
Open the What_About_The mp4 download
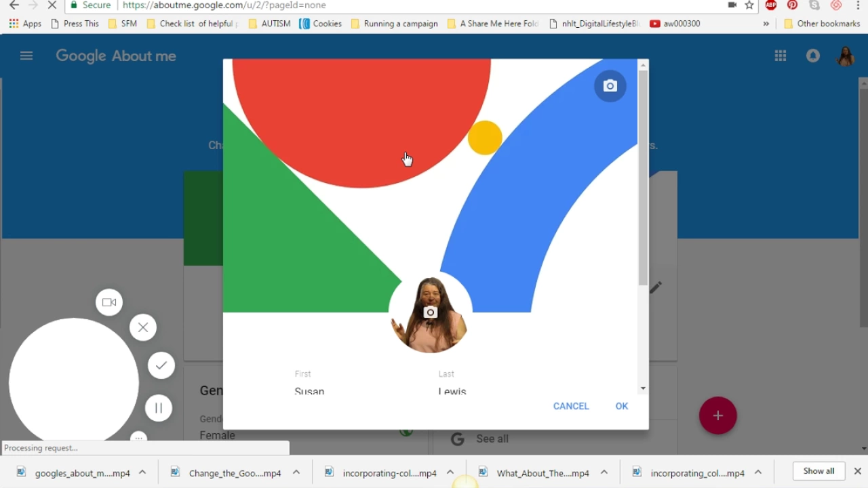(x=534, y=473)
